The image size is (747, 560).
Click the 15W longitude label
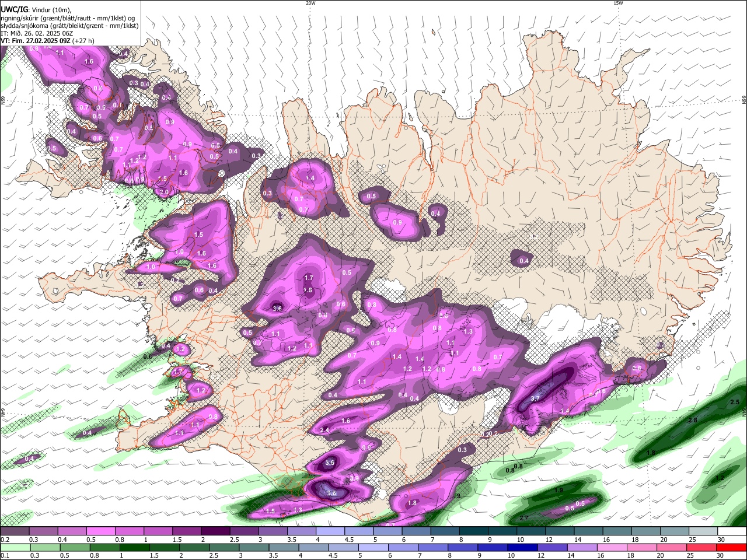pos(618,3)
